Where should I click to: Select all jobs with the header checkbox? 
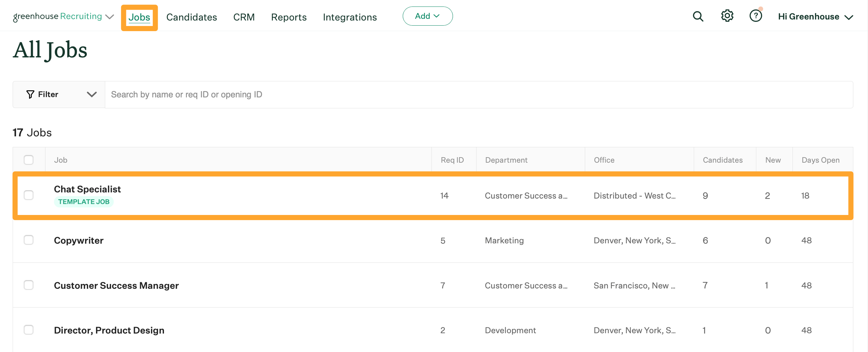29,160
